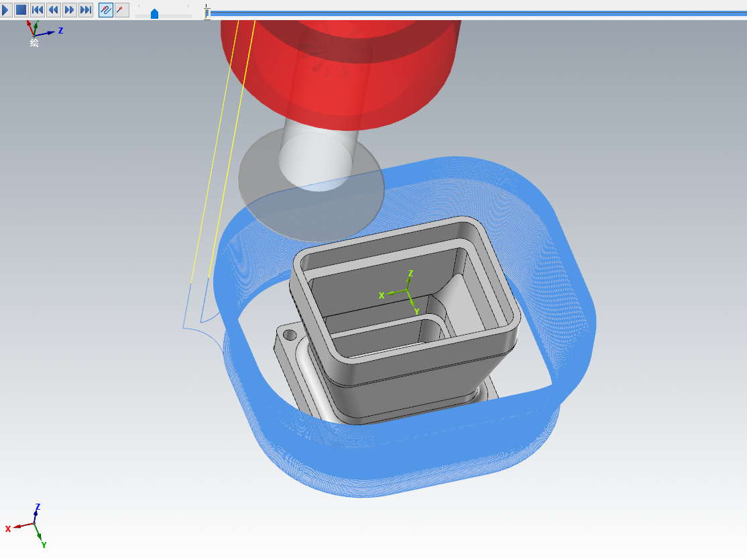747x560 pixels.
Task: Step back one toolpath move
Action: click(x=53, y=10)
